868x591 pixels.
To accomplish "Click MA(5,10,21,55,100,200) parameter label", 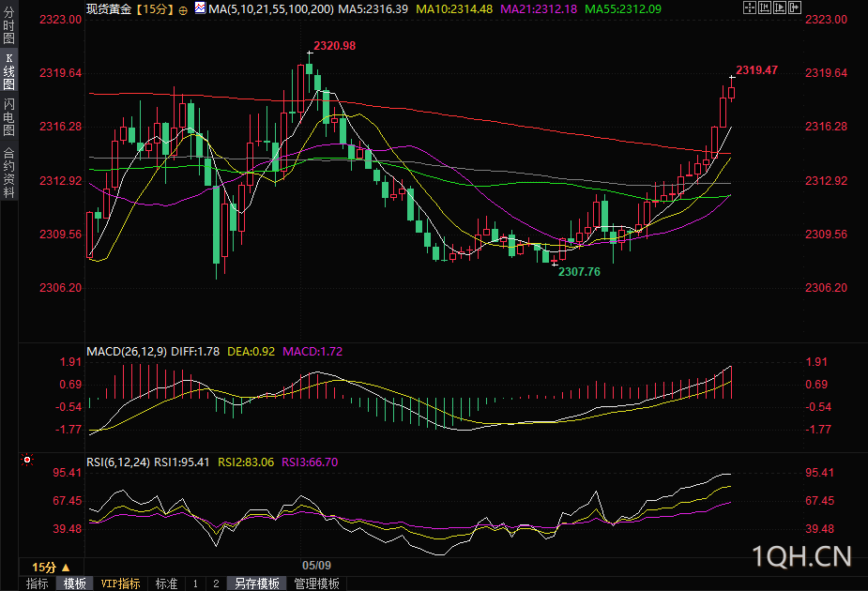I will tap(271, 8).
